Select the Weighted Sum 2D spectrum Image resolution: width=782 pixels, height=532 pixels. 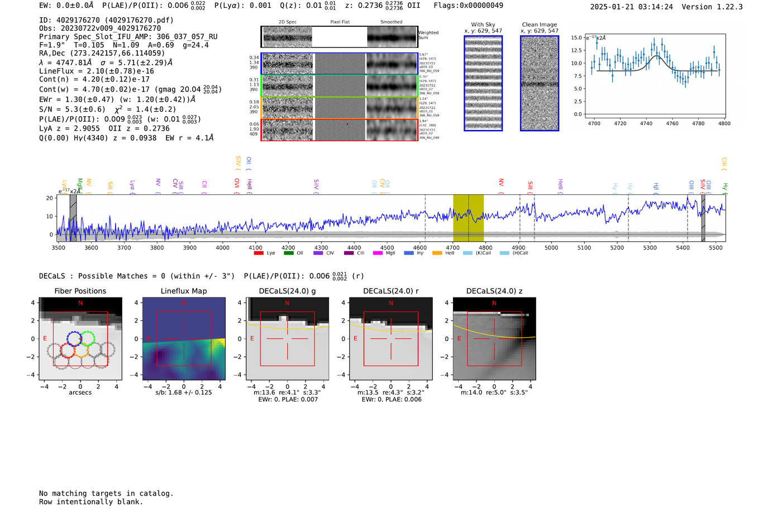(339, 37)
